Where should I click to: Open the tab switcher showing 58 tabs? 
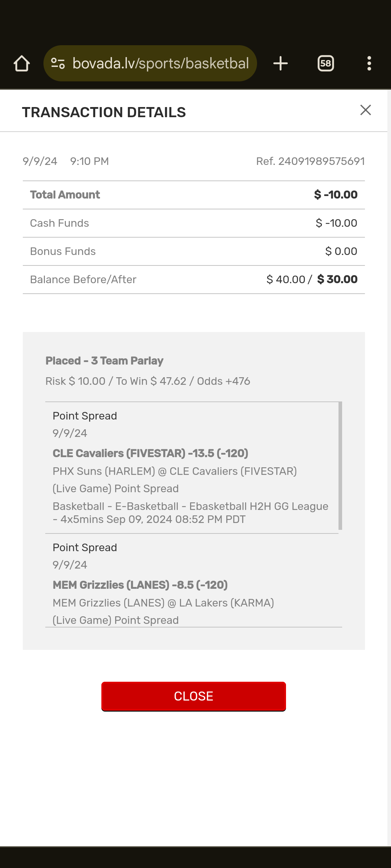click(325, 64)
